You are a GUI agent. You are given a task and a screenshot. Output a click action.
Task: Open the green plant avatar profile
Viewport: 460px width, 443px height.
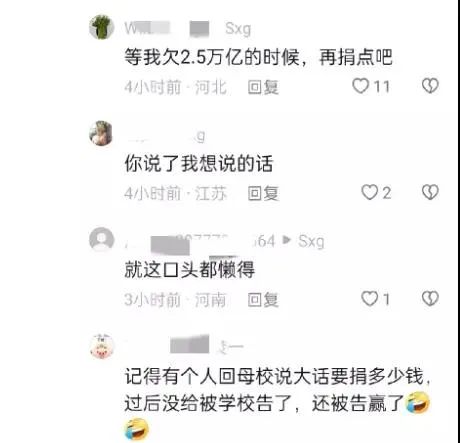click(102, 27)
